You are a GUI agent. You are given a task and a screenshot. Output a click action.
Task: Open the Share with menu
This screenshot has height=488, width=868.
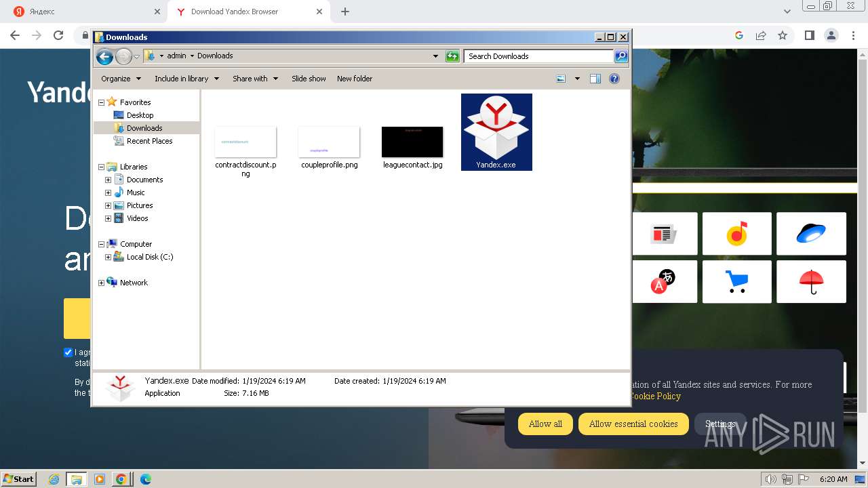pos(255,79)
